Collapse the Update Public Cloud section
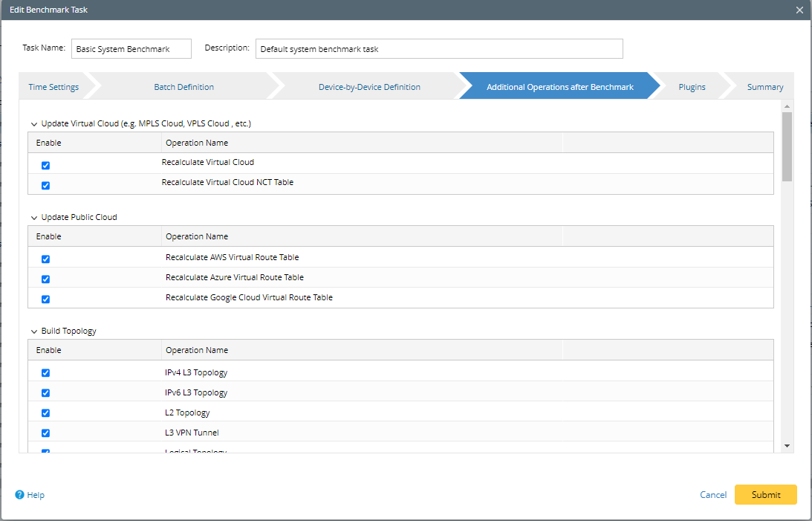 coord(33,218)
